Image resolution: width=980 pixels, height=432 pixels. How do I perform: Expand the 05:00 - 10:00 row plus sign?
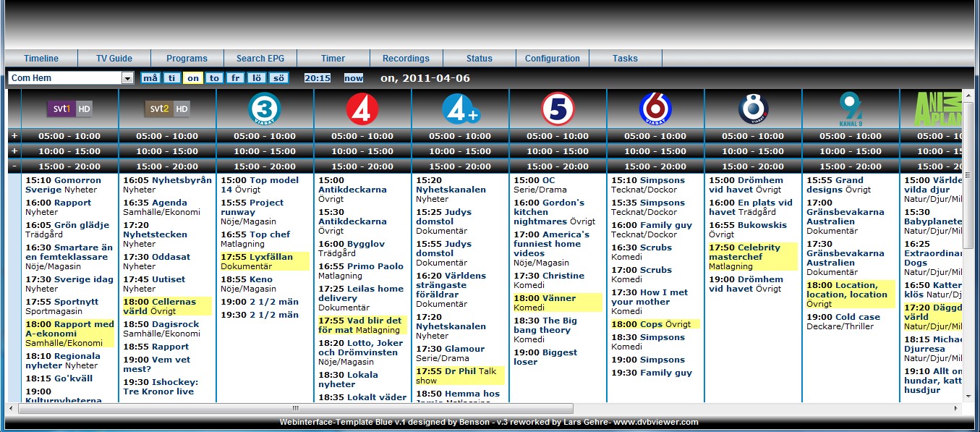pos(14,136)
